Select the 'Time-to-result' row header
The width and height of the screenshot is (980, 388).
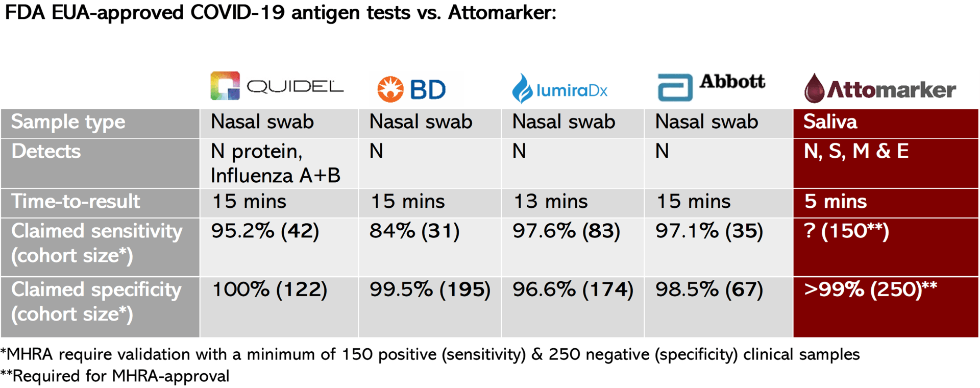[x=76, y=202]
